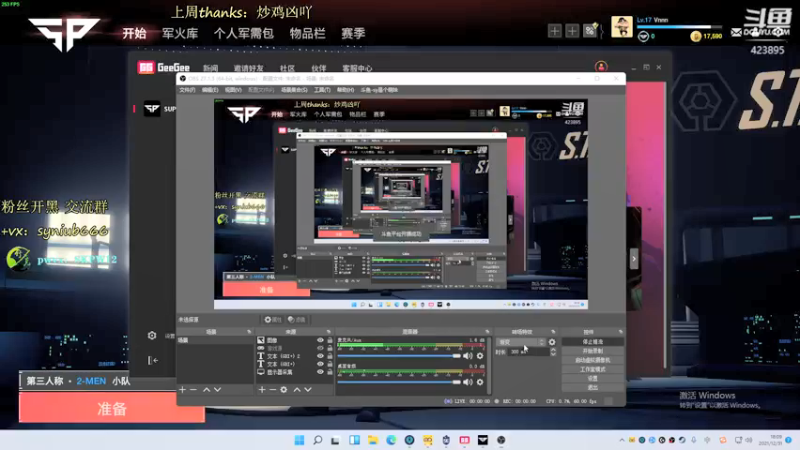Open the game 赛季 tab
Screen dimensions: 800x450
pyautogui.click(x=353, y=34)
